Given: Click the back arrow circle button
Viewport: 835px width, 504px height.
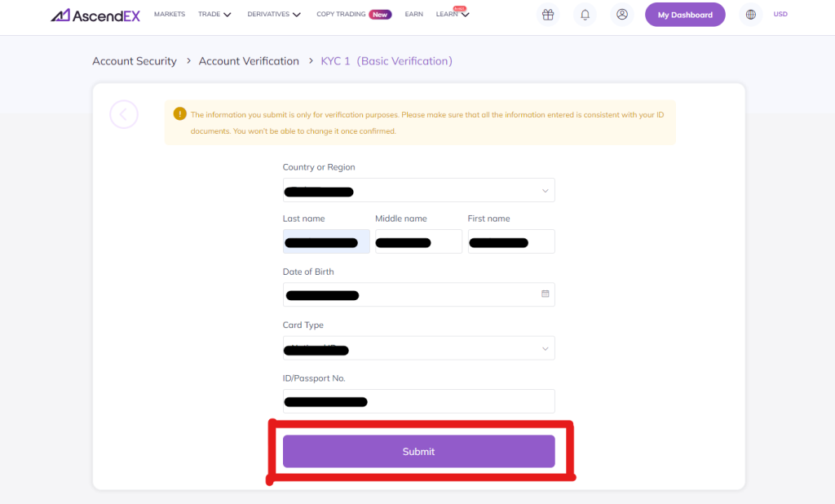Looking at the screenshot, I should pyautogui.click(x=124, y=114).
